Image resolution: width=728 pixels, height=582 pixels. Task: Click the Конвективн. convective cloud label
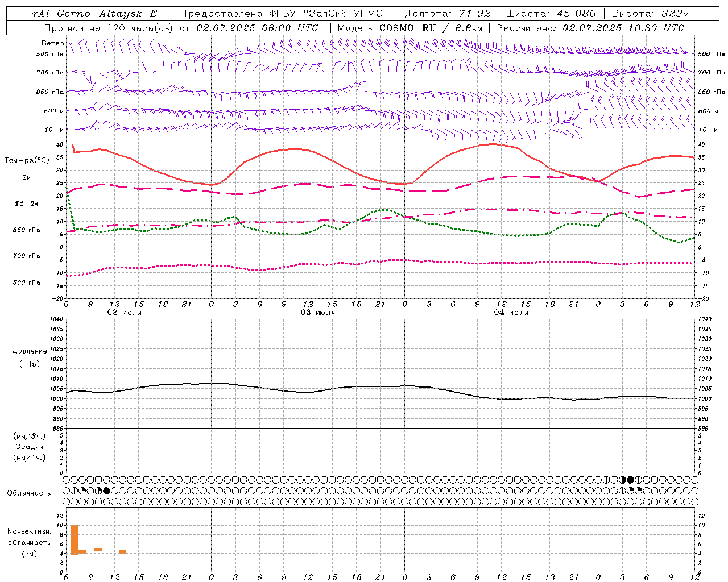pos(30,531)
